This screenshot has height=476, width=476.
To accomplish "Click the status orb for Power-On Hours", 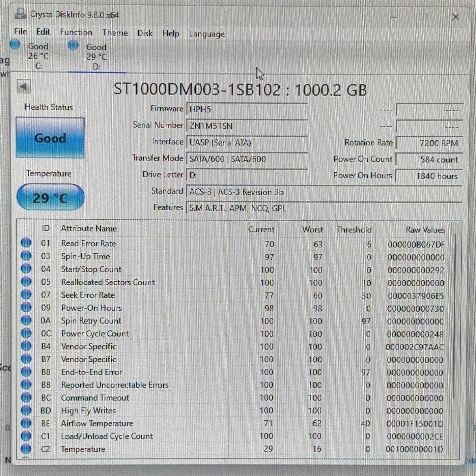I will 26,307.
